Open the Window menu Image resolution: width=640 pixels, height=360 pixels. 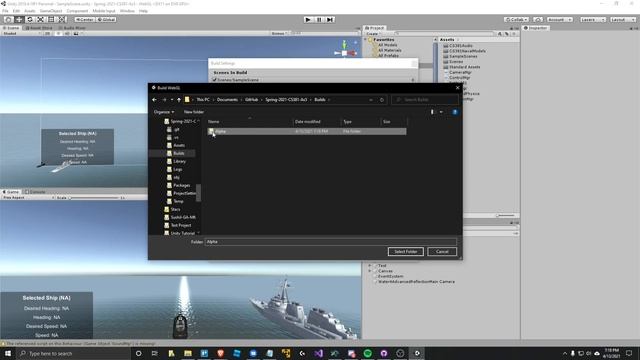[127, 11]
